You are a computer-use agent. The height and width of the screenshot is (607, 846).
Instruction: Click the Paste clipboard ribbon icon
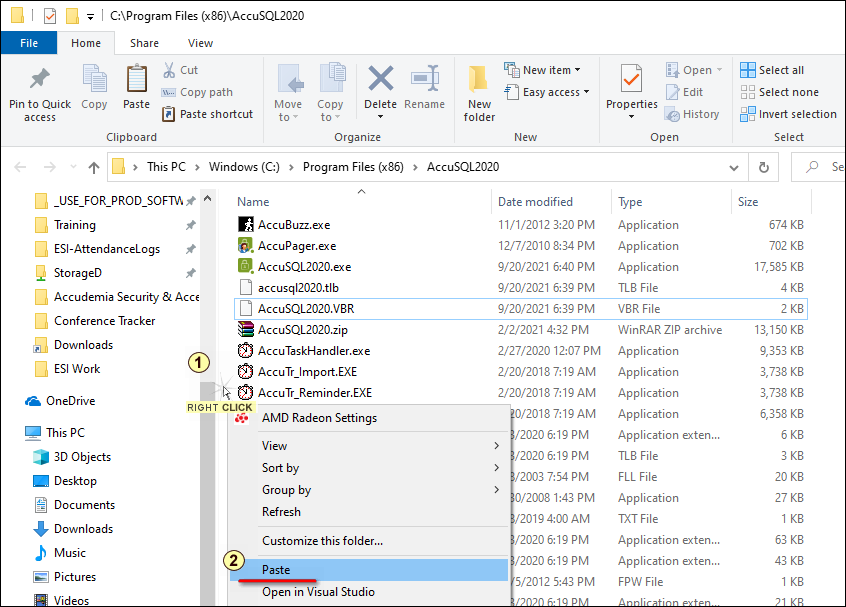[x=137, y=79]
